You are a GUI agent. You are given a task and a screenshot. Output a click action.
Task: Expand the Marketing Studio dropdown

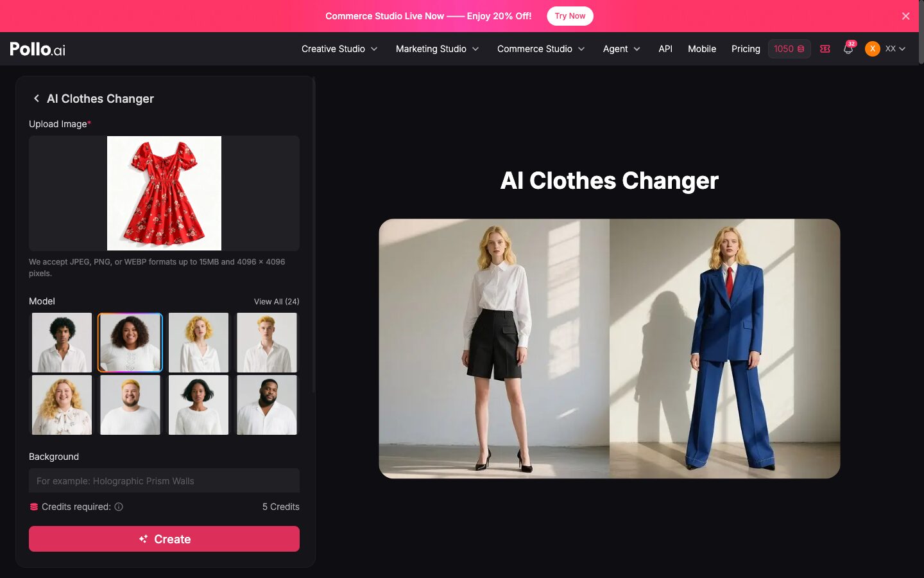pyautogui.click(x=437, y=49)
